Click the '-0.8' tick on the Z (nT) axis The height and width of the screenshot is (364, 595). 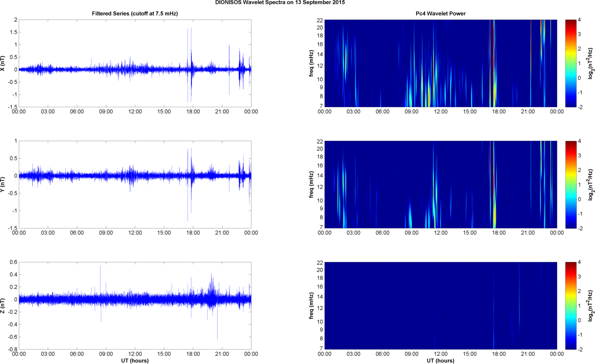tap(12, 349)
